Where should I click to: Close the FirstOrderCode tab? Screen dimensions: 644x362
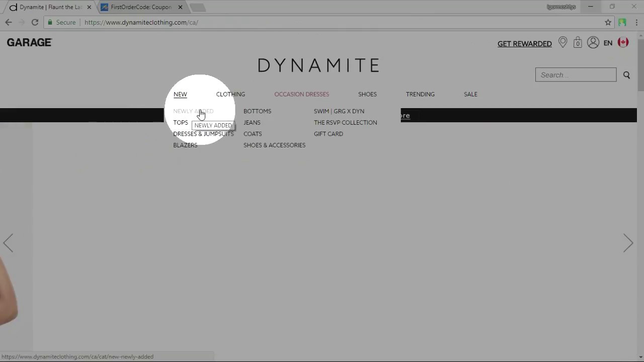pos(180,7)
